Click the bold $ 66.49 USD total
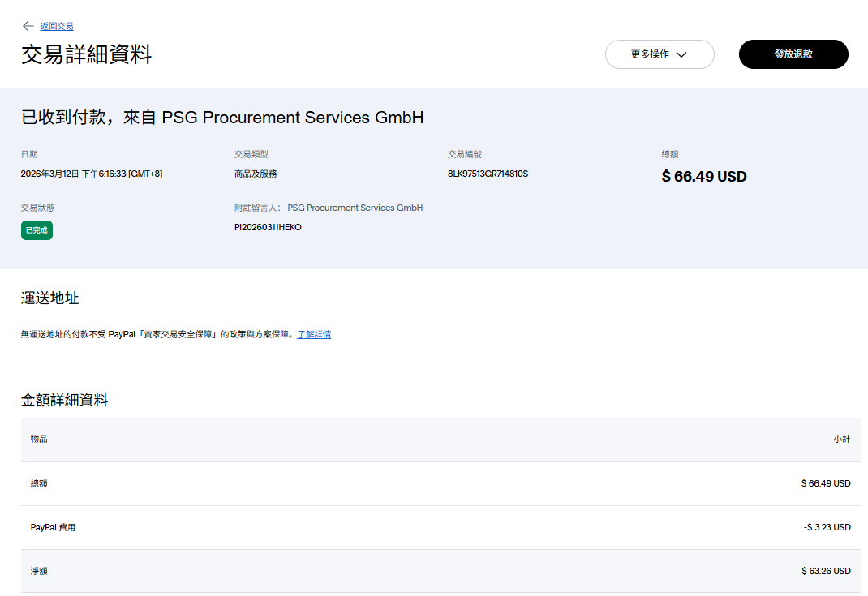This screenshot has height=596, width=868. coord(703,176)
